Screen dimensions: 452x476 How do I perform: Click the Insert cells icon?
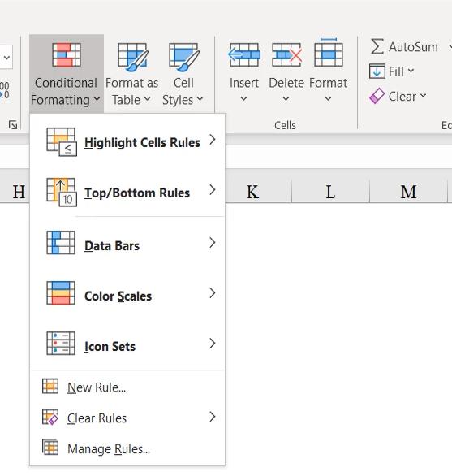point(244,55)
